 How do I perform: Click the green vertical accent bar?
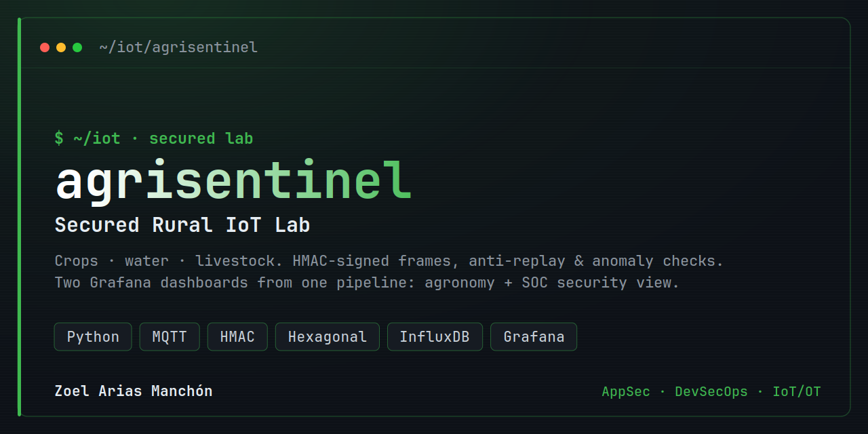coord(19,217)
